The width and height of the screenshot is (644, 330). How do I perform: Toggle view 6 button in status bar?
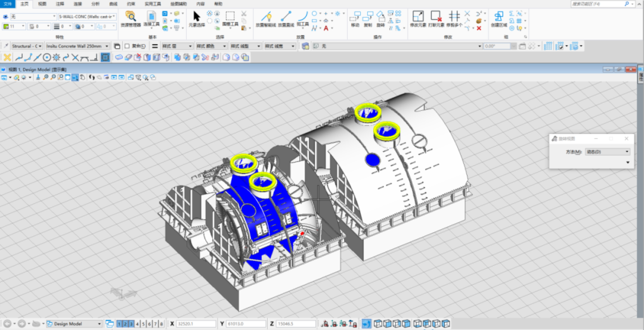[150, 324]
